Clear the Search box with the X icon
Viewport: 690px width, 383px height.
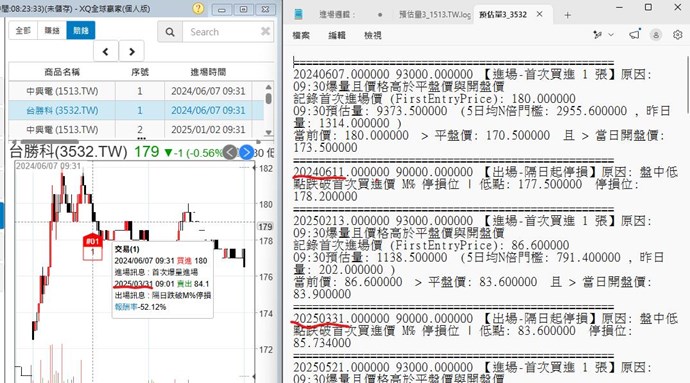point(265,31)
